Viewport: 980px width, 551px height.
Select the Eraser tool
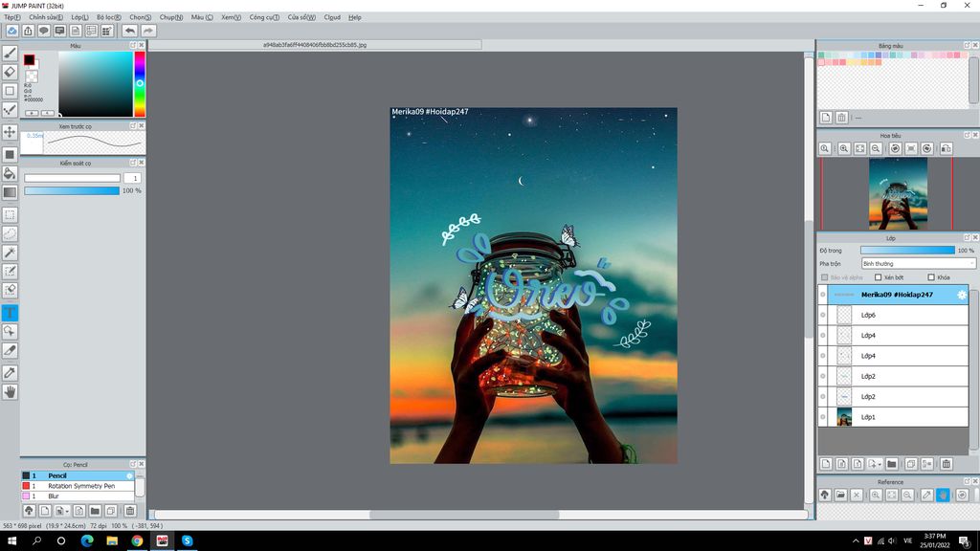pos(10,72)
